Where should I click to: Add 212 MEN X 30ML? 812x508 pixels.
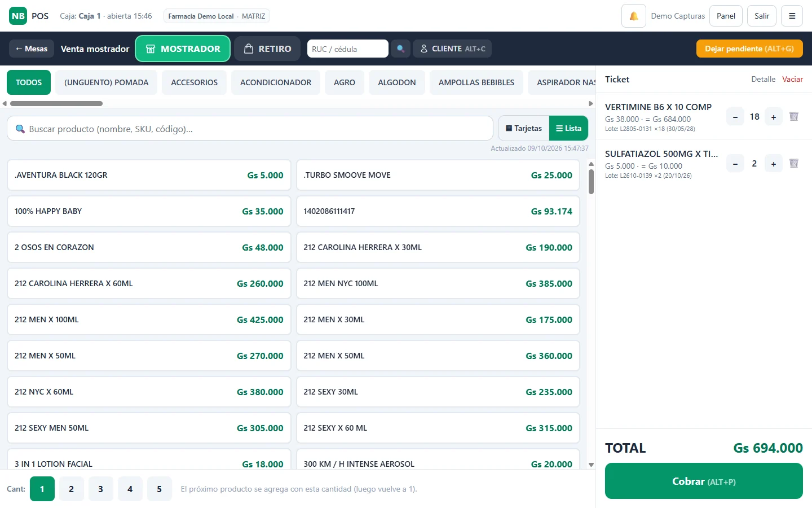438,319
